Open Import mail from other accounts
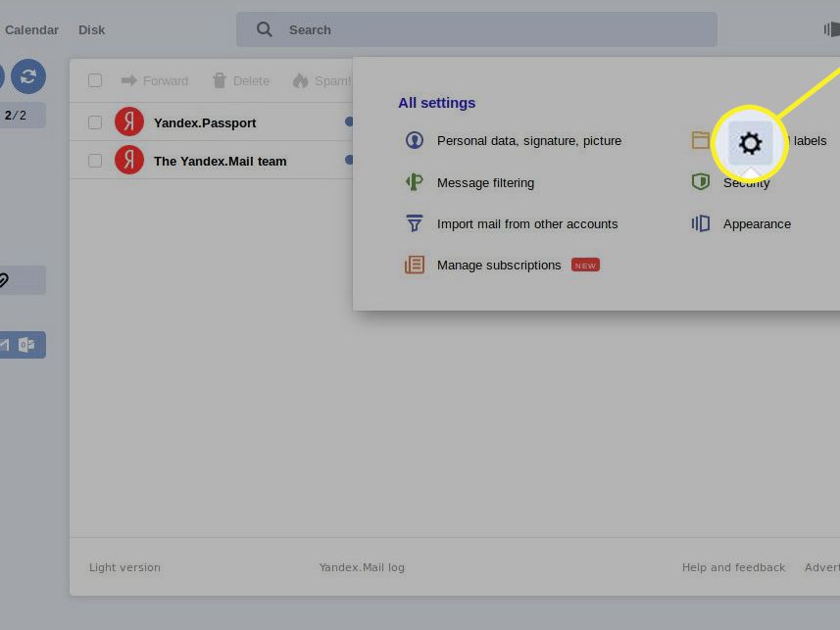 pyautogui.click(x=527, y=224)
